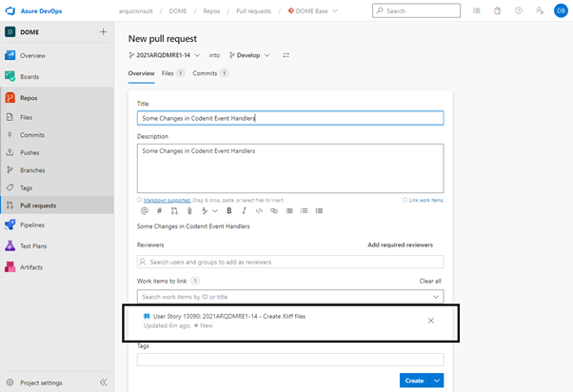573x392 pixels.
Task: Click the paperclip attach file icon
Action: 188,210
